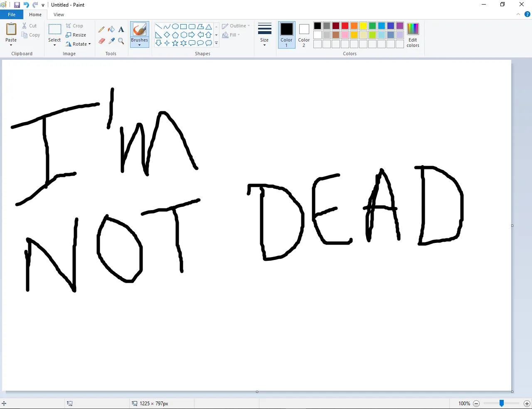Click the zoom out minus button
The height and width of the screenshot is (409, 532).
[x=476, y=404]
